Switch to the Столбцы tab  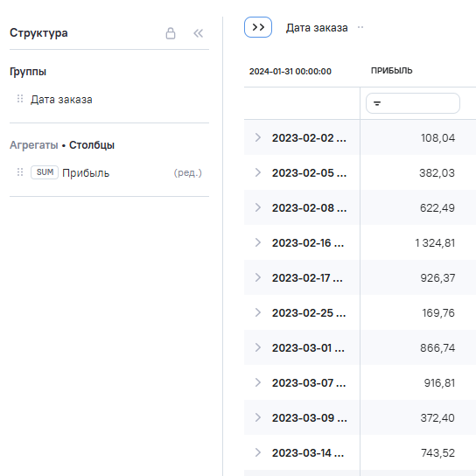[92, 145]
